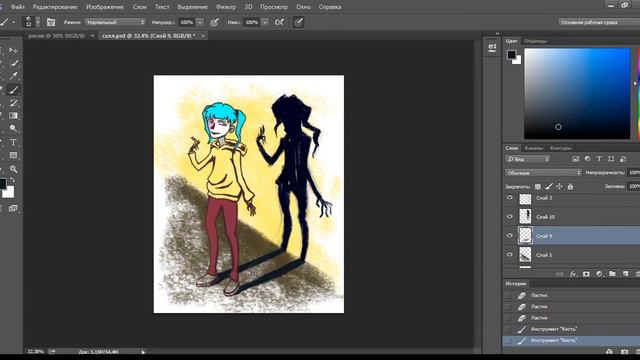
Task: Link the selected layers
Action: (x=560, y=274)
